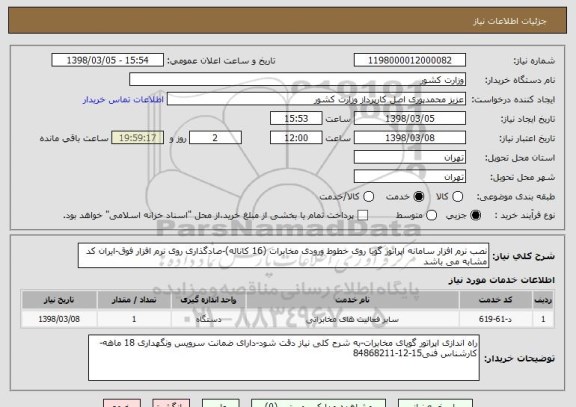Viewport: 576px width, 407px height.
Task: Click the validity time field 12:00
Action: (x=296, y=138)
